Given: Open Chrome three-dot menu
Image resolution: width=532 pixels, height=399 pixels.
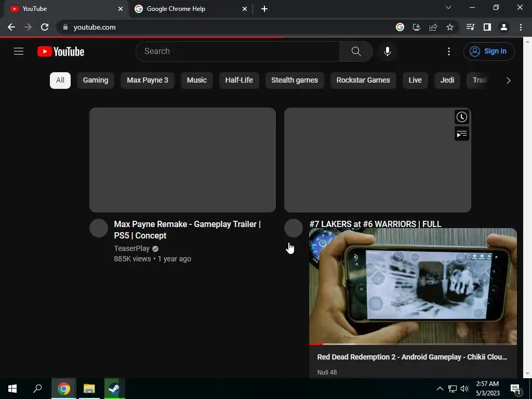Looking at the screenshot, I should (x=521, y=27).
